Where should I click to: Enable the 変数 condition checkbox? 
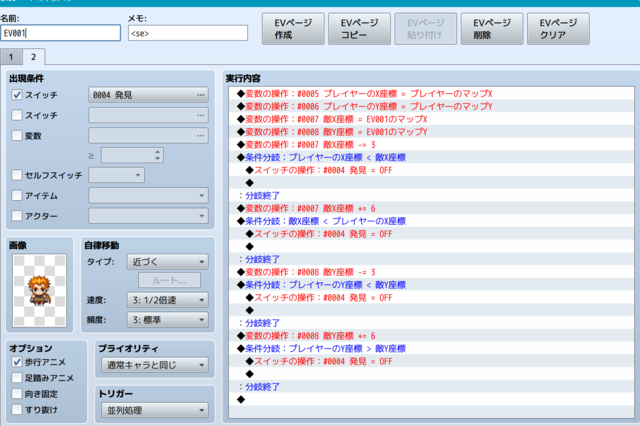(17, 135)
